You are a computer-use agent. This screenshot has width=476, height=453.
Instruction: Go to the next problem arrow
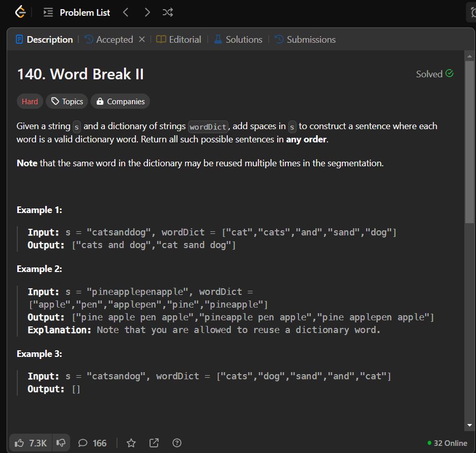pos(147,12)
